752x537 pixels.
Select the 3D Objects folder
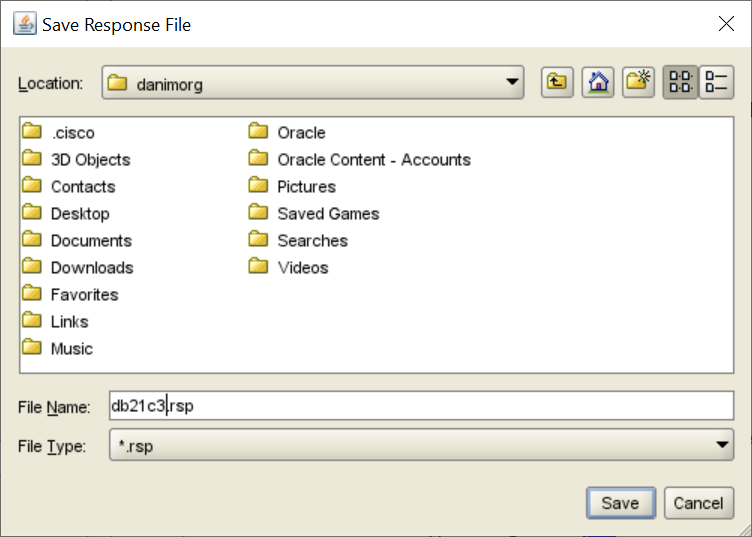pyautogui.click(x=90, y=160)
